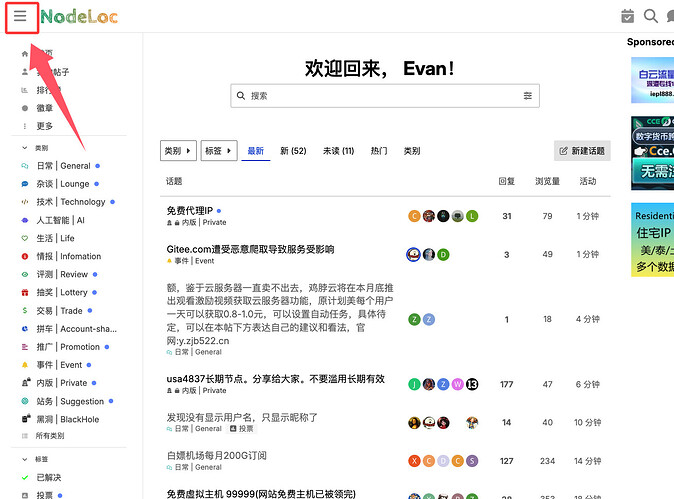Switch to the 类别 tab in navigation

tap(411, 151)
